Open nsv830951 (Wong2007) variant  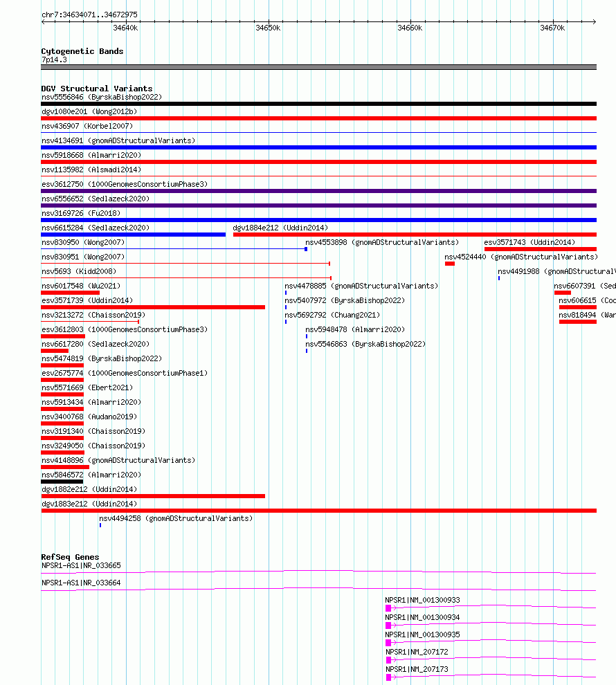click(83, 257)
